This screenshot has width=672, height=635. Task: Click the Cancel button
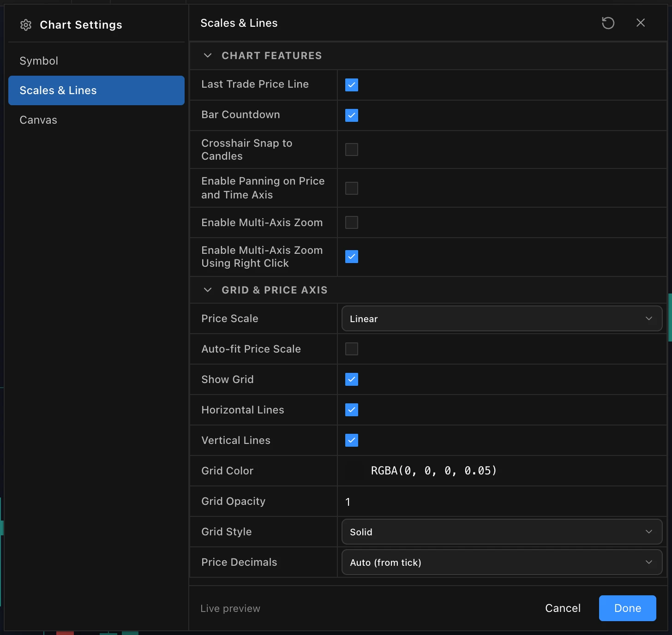coord(563,608)
